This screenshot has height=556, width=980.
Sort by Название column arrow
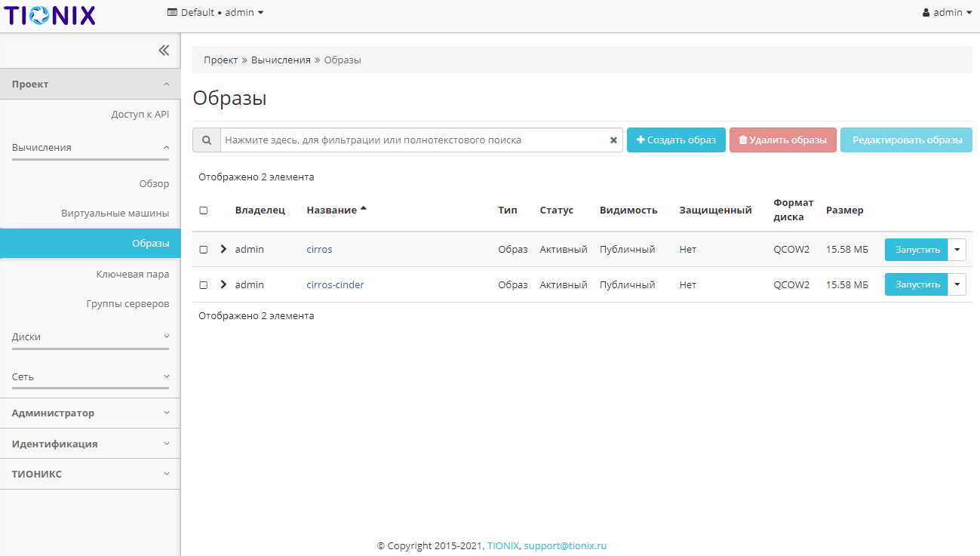(x=364, y=209)
